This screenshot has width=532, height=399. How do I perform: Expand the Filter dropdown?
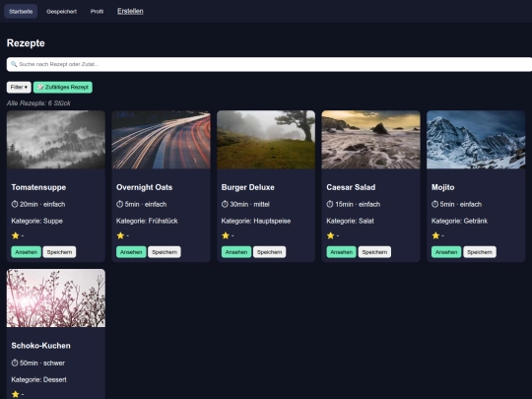click(19, 88)
